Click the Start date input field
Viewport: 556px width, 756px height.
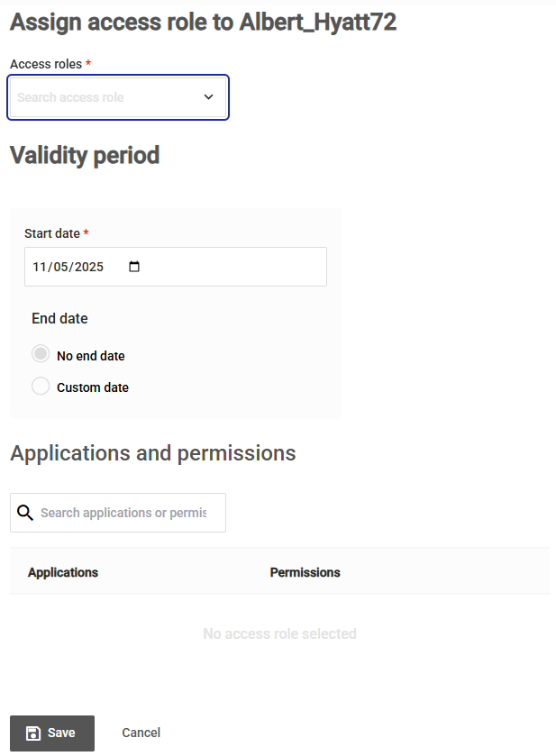click(72, 267)
